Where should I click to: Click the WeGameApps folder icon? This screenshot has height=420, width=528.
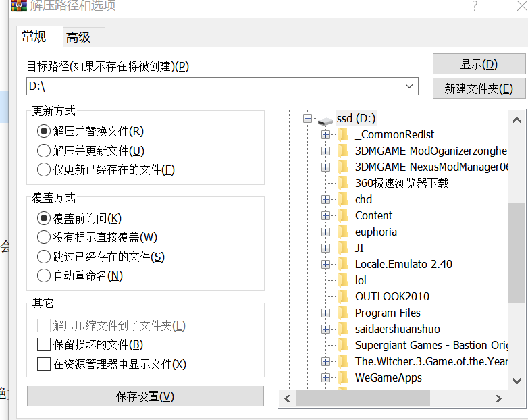coord(343,377)
